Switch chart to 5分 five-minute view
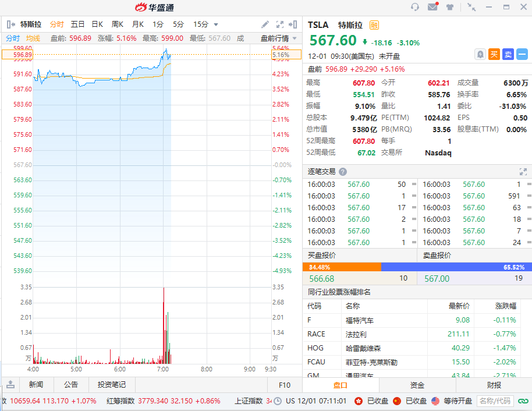The image size is (532, 411). point(178,24)
